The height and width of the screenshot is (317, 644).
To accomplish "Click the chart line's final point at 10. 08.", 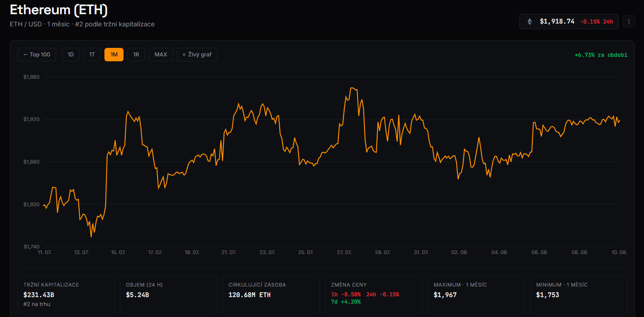I will point(620,121).
